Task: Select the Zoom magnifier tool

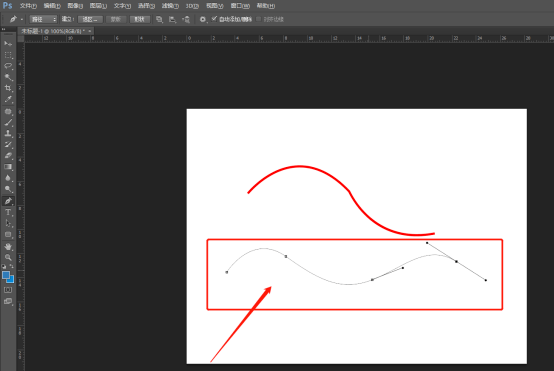Action: [x=8, y=257]
